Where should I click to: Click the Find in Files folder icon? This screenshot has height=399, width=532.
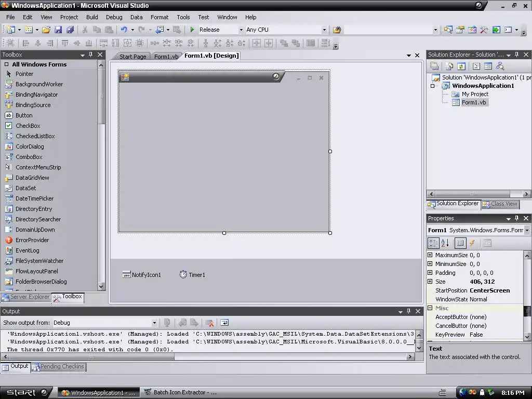pyautogui.click(x=337, y=30)
